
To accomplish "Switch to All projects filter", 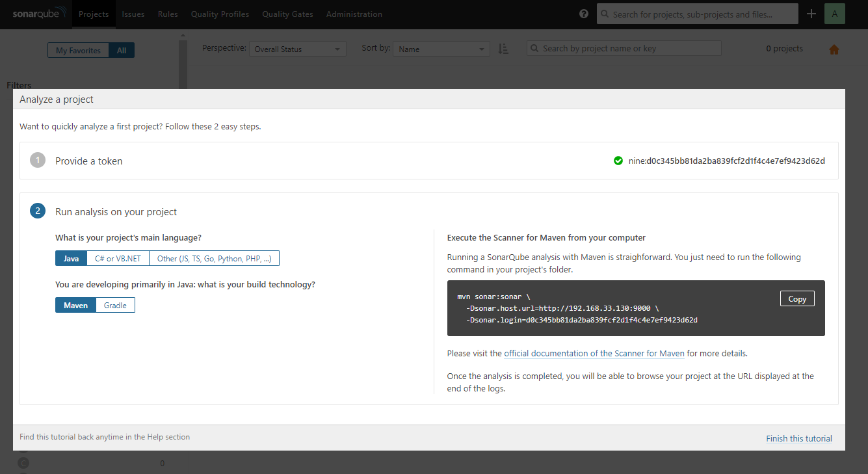I will (x=122, y=50).
